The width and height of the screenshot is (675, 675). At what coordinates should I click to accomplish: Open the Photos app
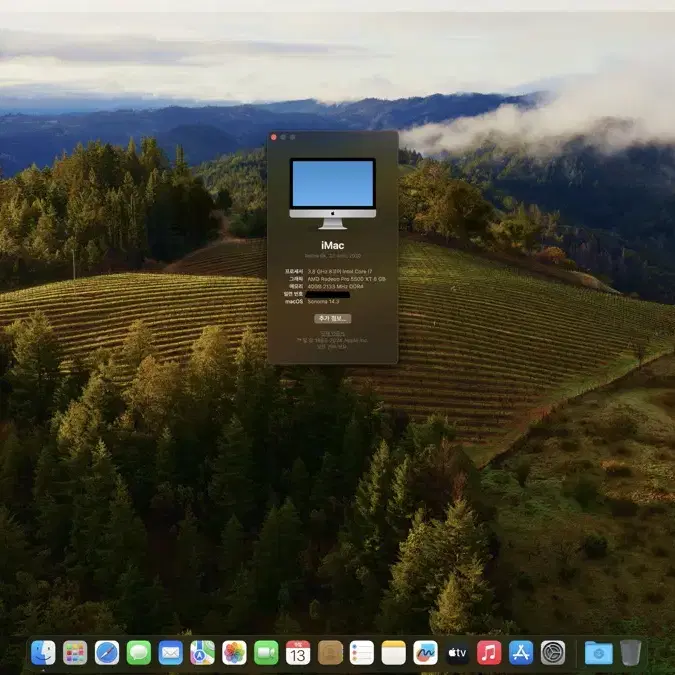click(x=234, y=653)
